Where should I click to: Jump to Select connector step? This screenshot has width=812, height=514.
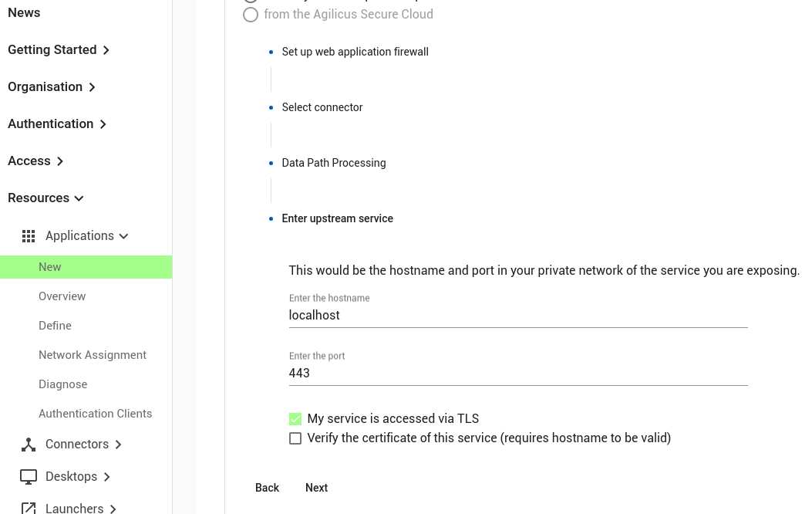[322, 107]
